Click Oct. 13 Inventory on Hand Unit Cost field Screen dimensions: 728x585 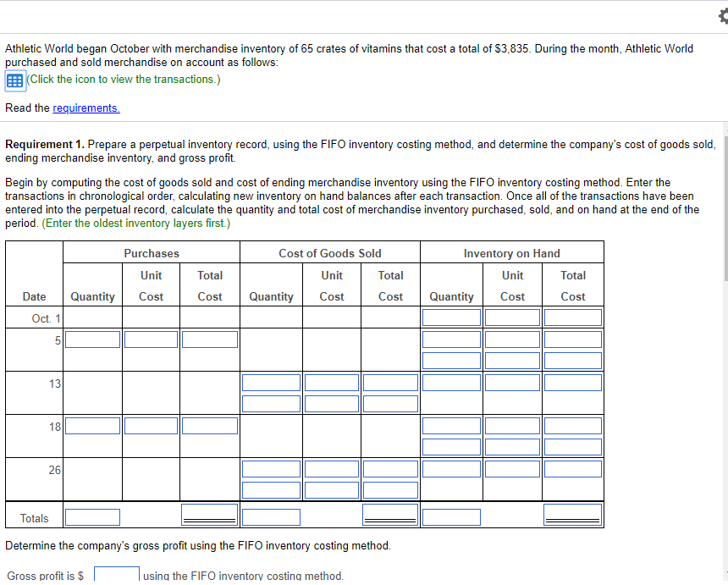512,382
